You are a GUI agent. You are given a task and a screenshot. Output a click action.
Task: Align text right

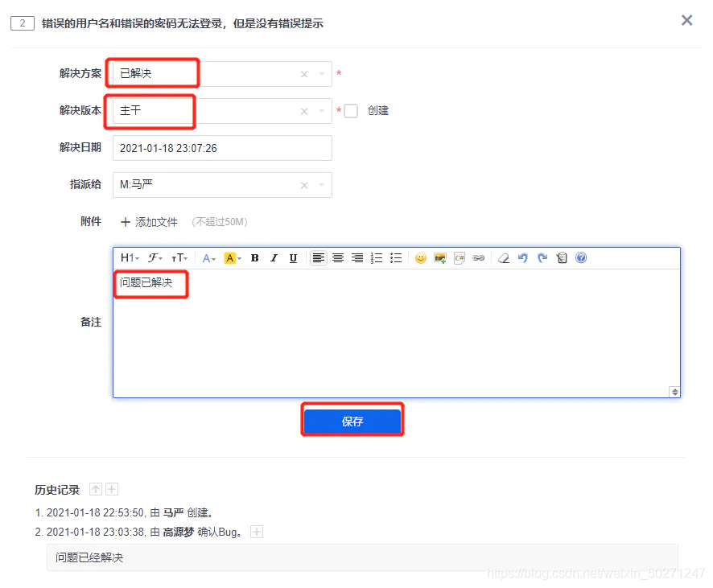(357, 258)
